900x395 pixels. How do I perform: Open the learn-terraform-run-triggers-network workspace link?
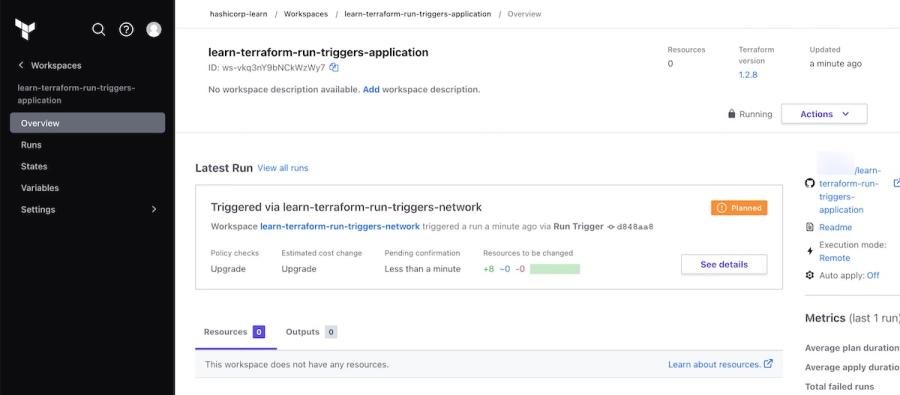pos(340,227)
